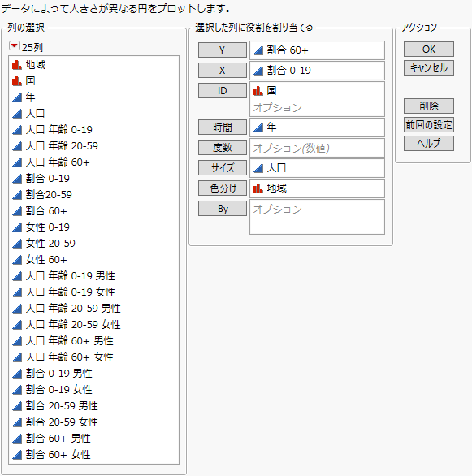Select 人口 年齢 0-19 column
This screenshot has width=472, height=476.
tap(93, 130)
